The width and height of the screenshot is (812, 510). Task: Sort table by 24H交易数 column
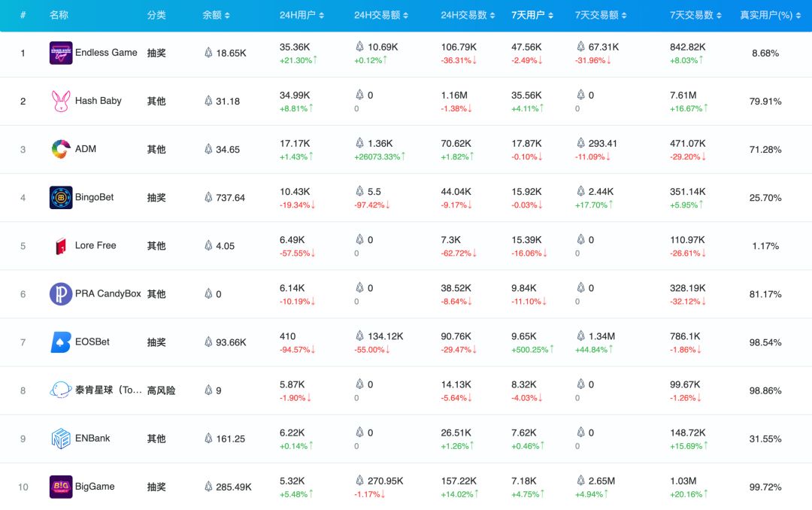468,15
